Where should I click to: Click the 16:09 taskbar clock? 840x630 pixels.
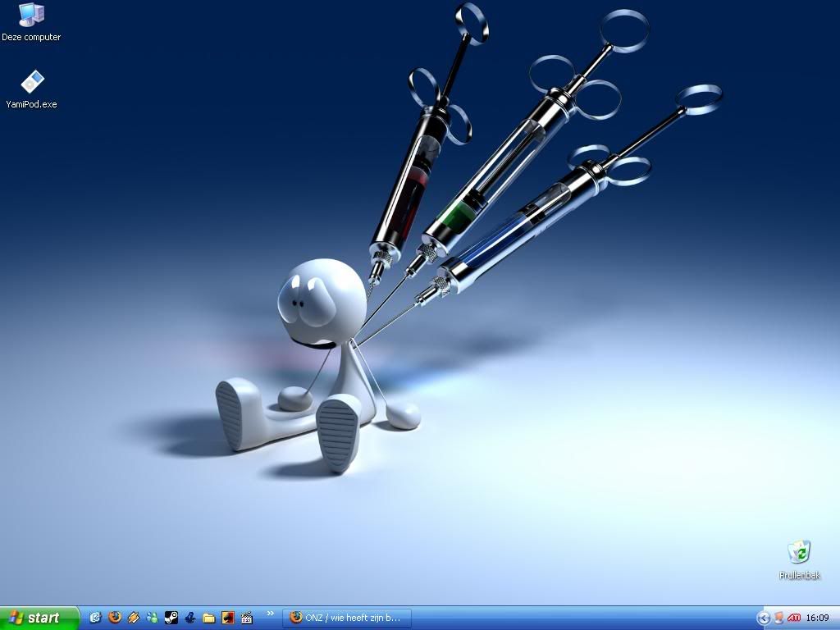click(818, 618)
